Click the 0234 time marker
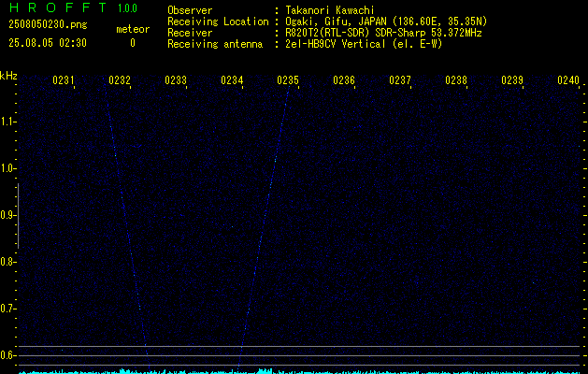The image size is (588, 374). (x=232, y=79)
